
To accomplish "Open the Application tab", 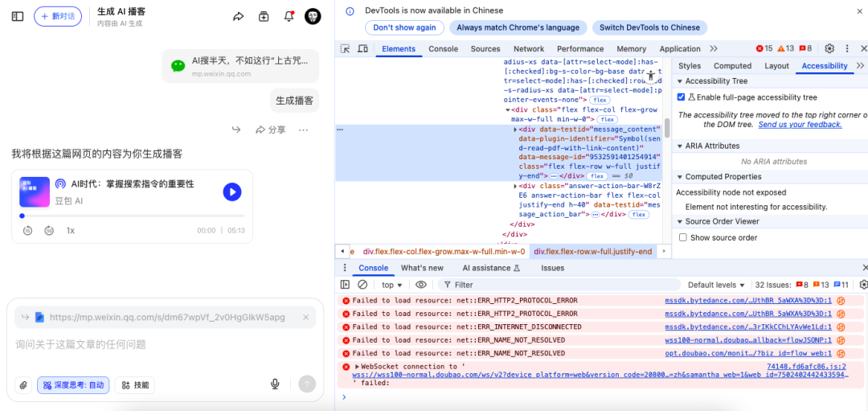I will point(680,49).
